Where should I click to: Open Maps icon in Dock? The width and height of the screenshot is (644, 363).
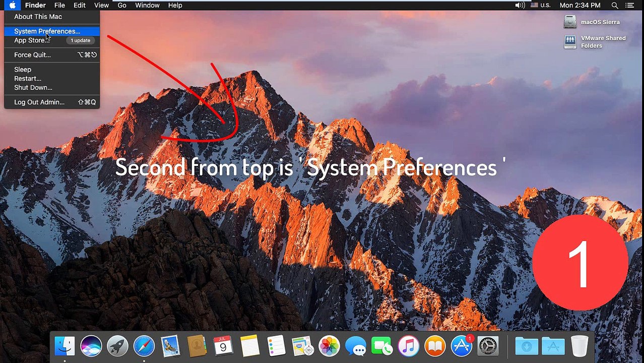pos(303,346)
